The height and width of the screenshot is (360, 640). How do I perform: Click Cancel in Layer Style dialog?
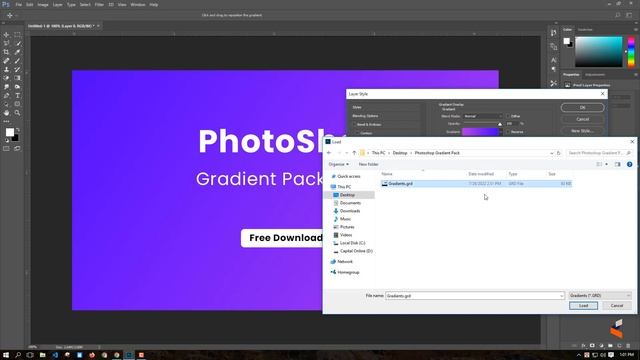(582, 119)
